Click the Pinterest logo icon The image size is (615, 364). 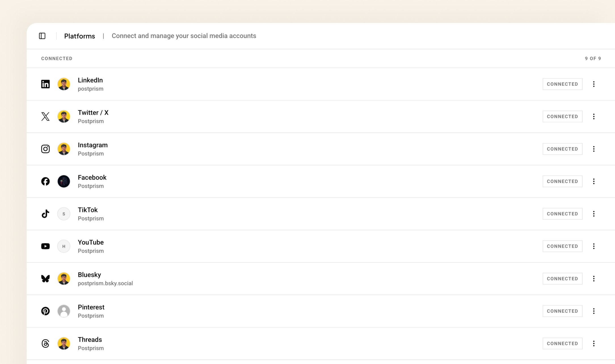pyautogui.click(x=45, y=311)
